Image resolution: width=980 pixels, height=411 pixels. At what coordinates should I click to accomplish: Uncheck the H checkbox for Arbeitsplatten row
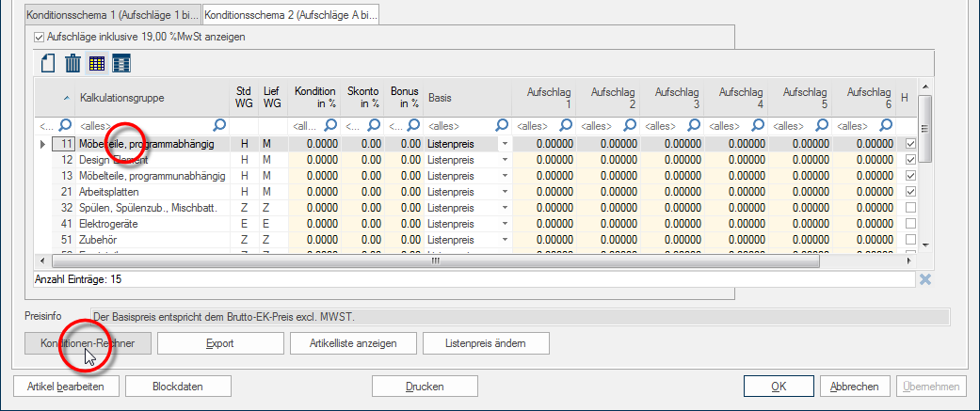point(909,192)
